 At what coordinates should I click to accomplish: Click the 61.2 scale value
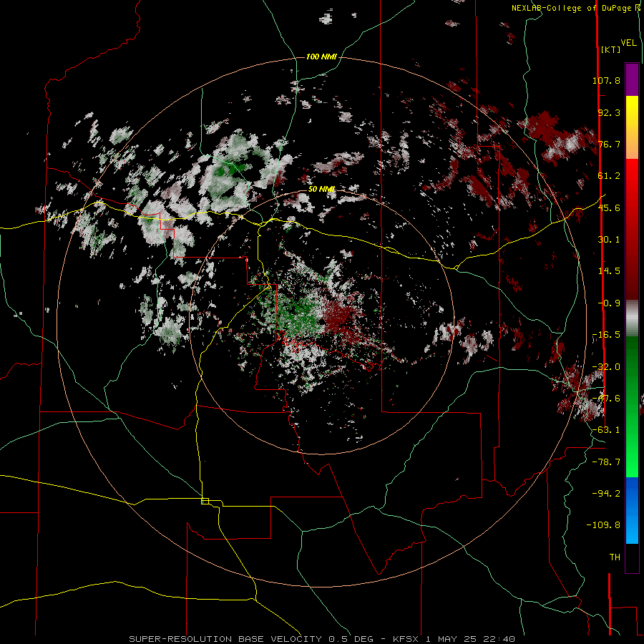[609, 176]
